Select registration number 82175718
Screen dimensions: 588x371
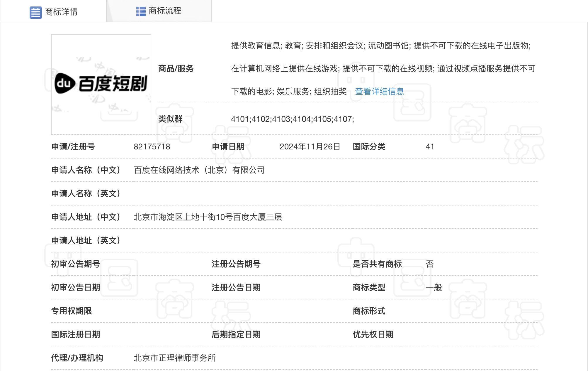152,147
